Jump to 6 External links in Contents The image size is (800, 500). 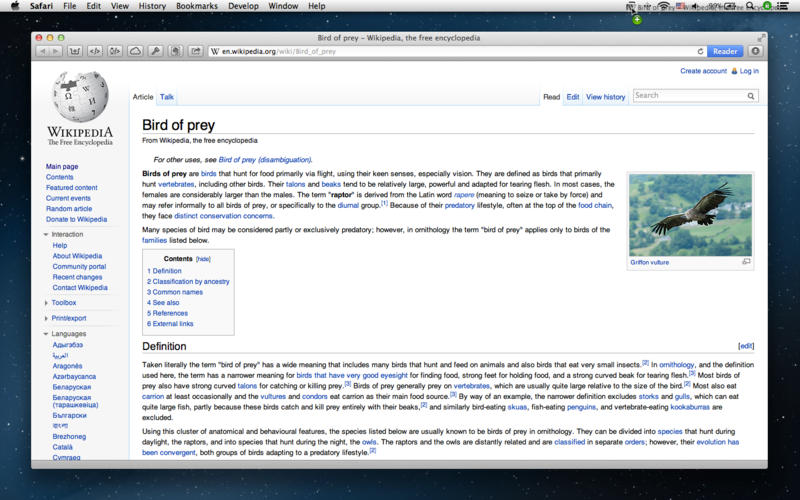click(170, 324)
